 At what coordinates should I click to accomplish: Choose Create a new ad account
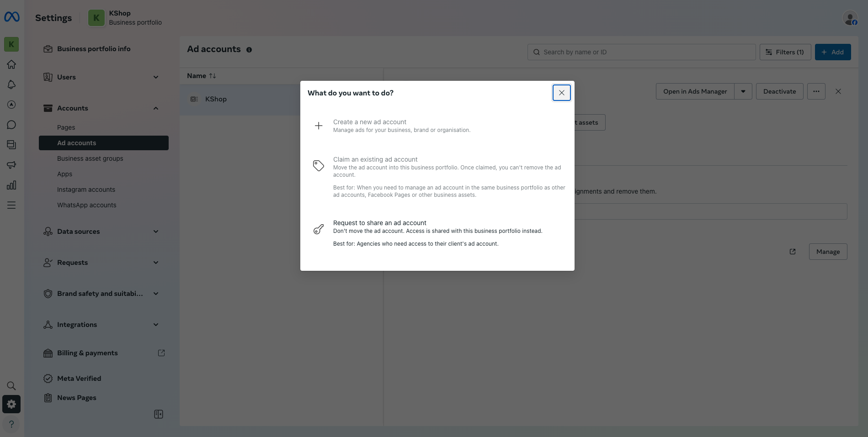pyautogui.click(x=437, y=126)
